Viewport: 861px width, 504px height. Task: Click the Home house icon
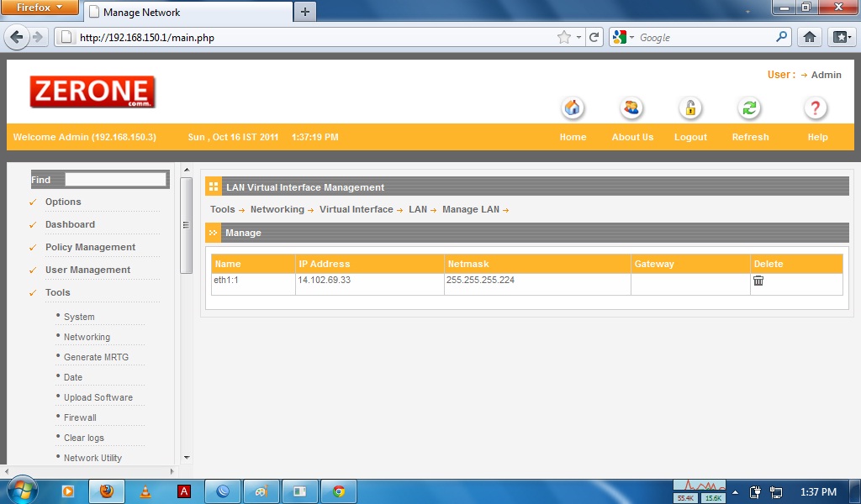coord(572,108)
